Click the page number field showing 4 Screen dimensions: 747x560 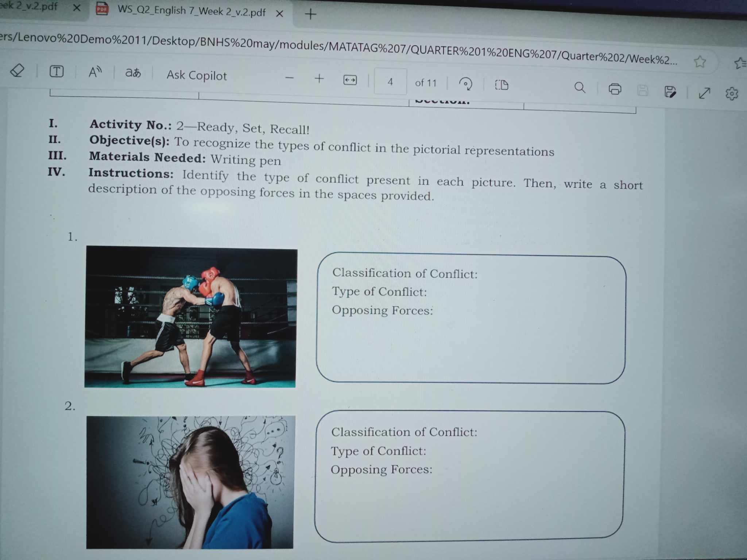(390, 82)
